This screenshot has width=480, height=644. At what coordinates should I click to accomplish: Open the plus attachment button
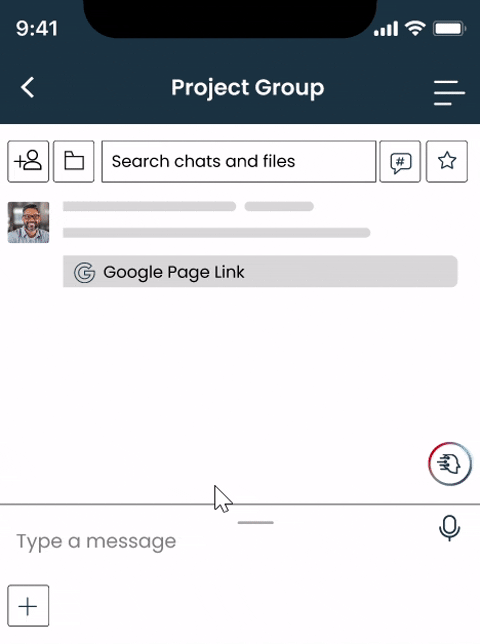pos(28,606)
